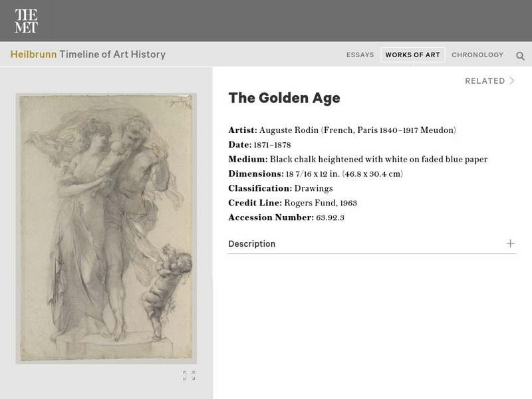532x399 pixels.
Task: Open the Chronology tab
Action: point(477,55)
